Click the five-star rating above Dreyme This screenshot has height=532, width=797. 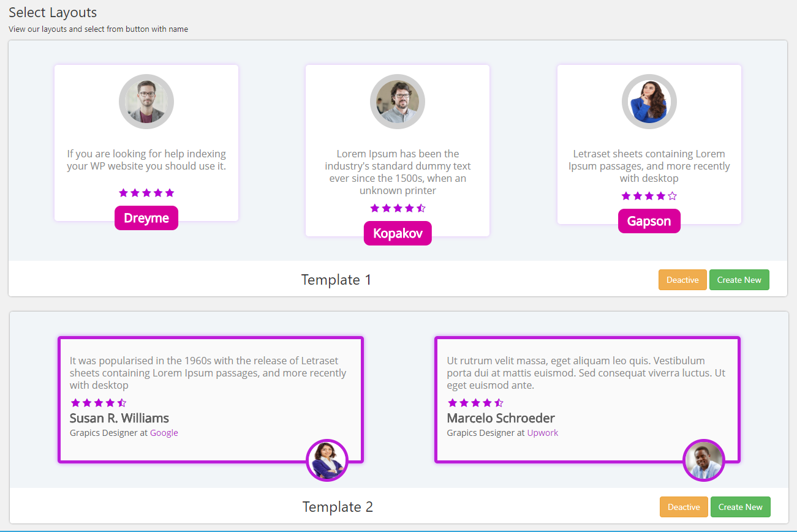(146, 193)
